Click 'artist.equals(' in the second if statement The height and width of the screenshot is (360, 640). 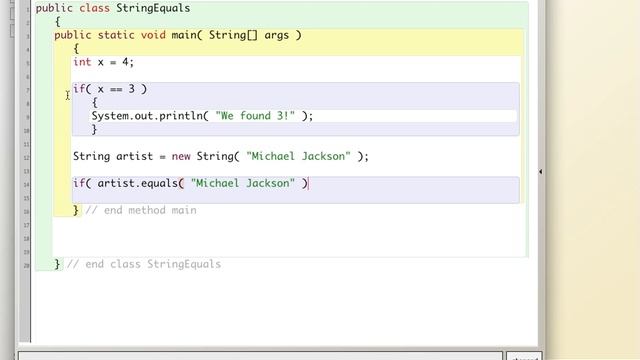pos(140,183)
